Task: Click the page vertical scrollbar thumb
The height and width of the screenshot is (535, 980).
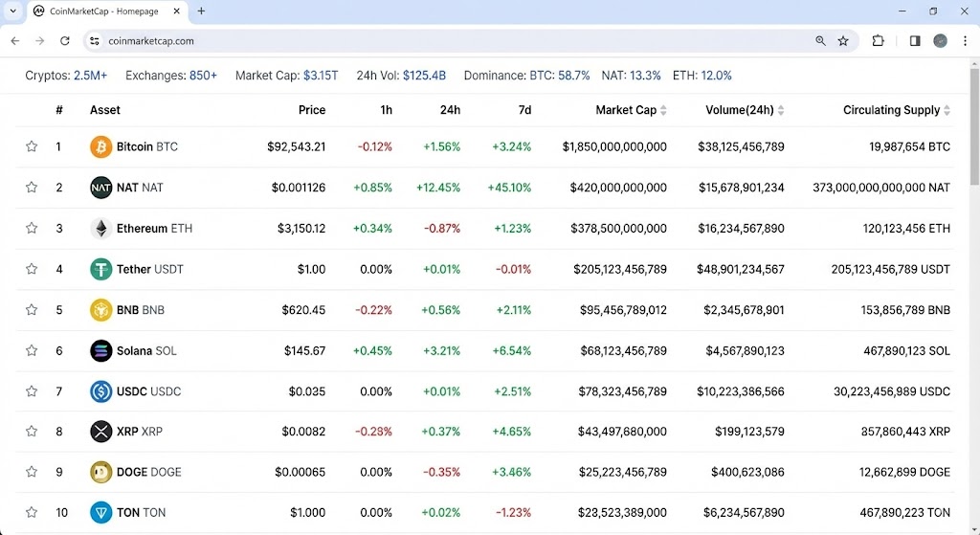Action: (x=974, y=127)
